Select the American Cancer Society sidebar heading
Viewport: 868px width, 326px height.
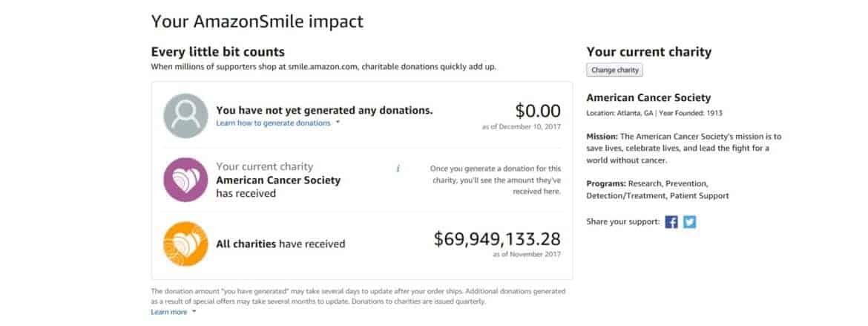point(648,98)
